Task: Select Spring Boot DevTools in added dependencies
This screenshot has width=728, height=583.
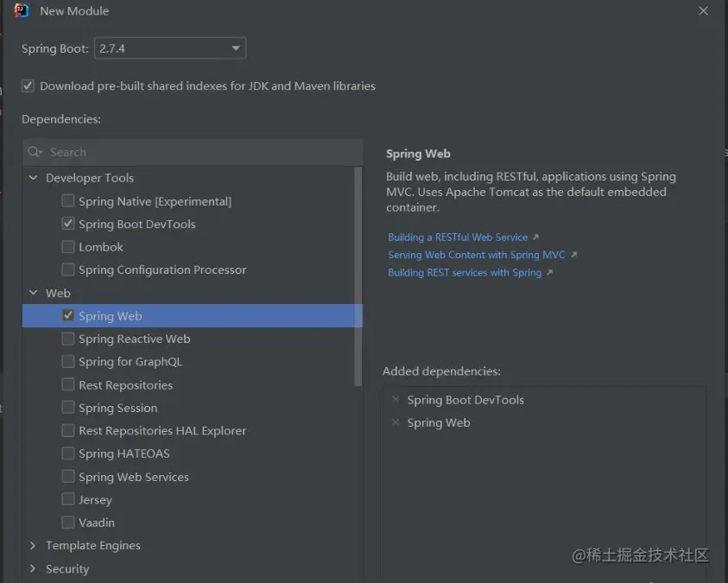Action: (x=465, y=400)
